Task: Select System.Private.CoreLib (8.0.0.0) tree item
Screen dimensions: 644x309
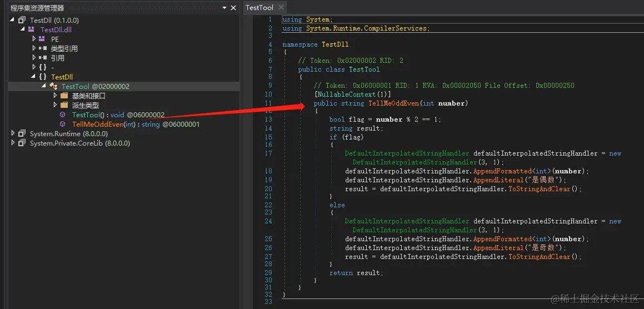Action: [79, 143]
